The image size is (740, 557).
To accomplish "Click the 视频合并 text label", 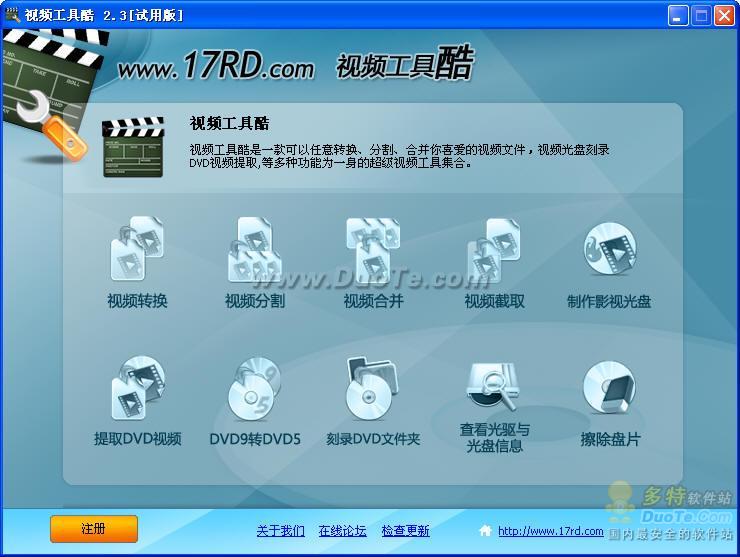I will (373, 301).
